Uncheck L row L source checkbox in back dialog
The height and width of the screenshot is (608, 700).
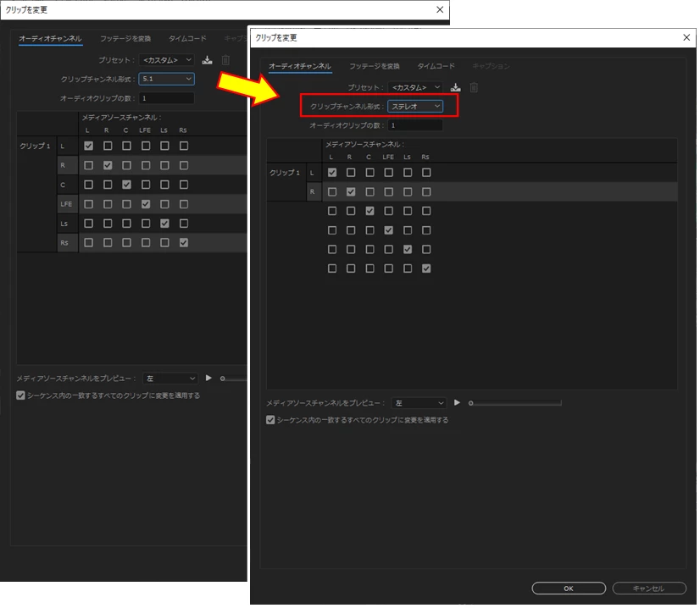tap(89, 146)
